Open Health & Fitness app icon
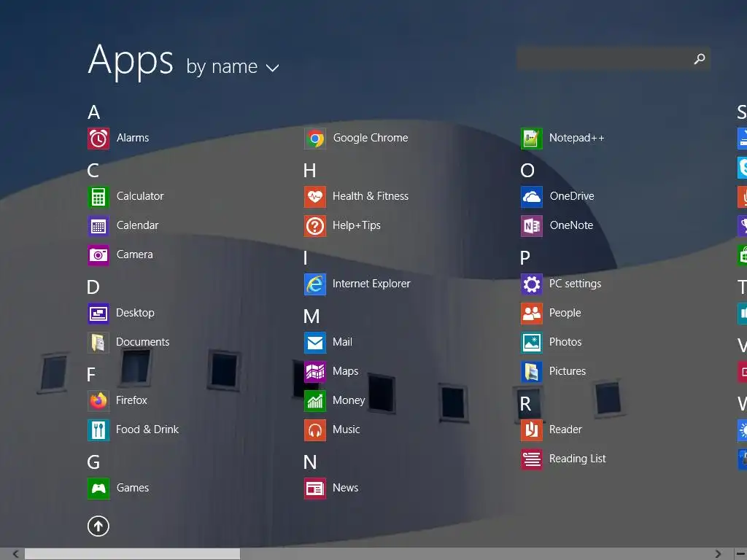This screenshot has width=747, height=560. (x=315, y=197)
